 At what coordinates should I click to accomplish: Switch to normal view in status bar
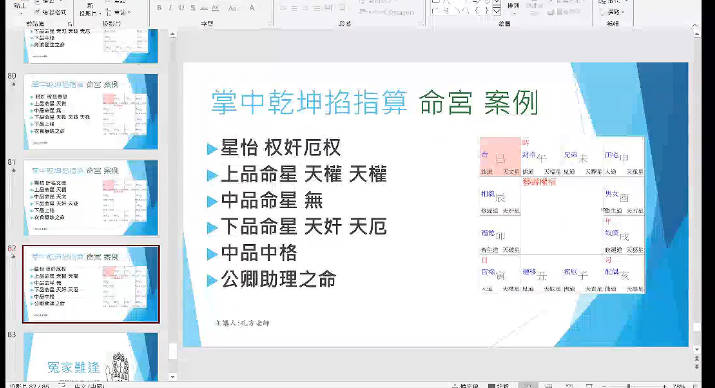529,385
